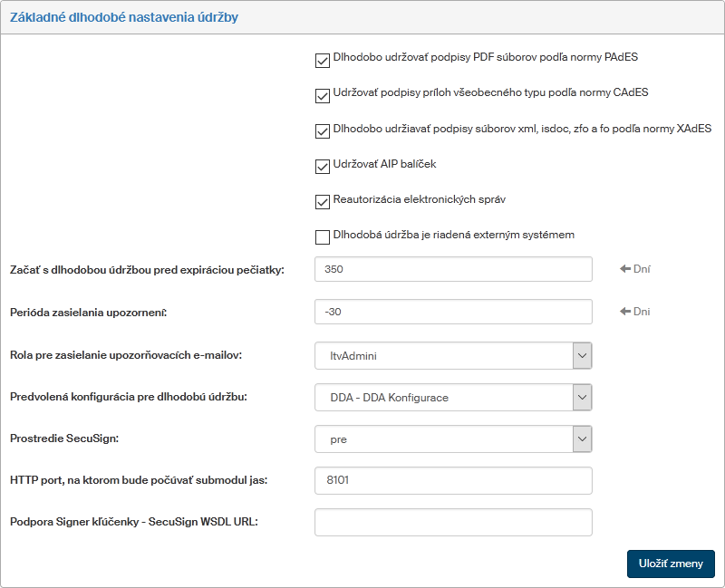Disable the XAdES xml signature maintenance checkbox
This screenshot has height=588, width=725.
click(x=322, y=131)
